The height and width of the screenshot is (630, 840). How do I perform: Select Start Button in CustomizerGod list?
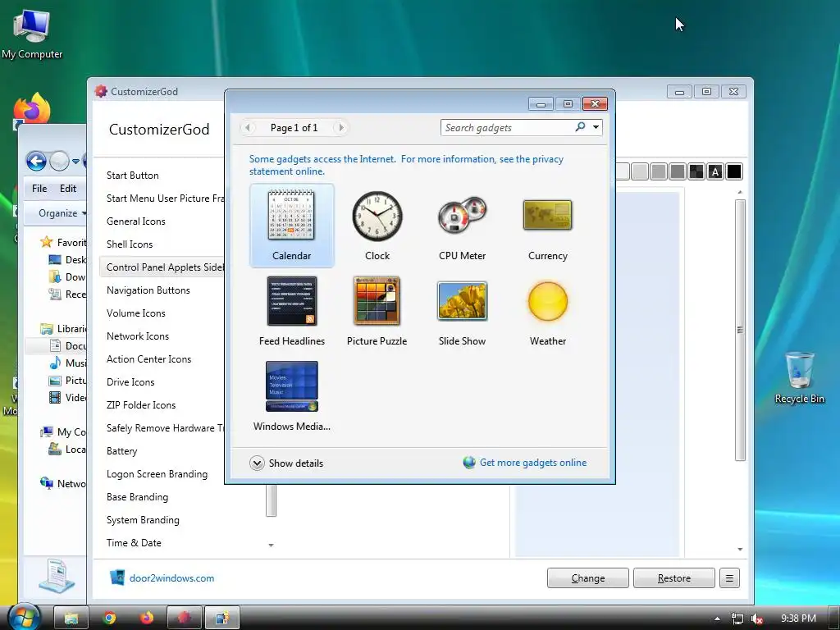tap(132, 176)
